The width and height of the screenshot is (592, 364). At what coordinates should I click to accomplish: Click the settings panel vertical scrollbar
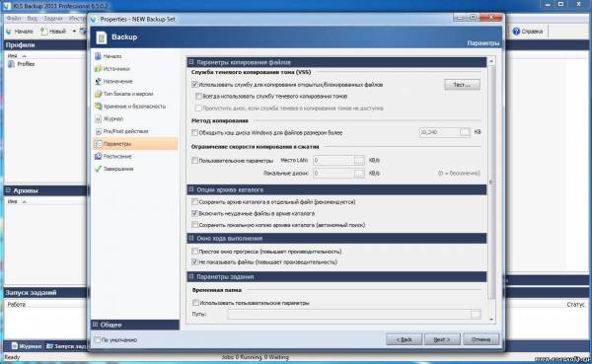click(491, 182)
